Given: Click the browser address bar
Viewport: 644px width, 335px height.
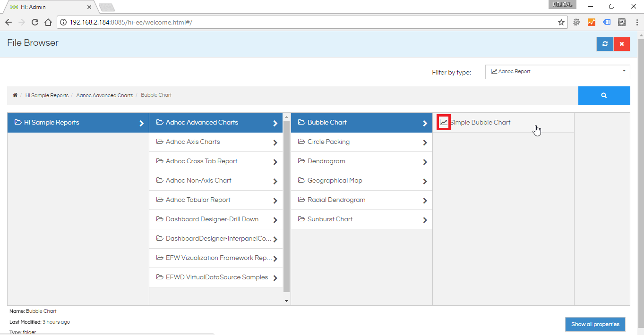Looking at the screenshot, I should click(312, 22).
